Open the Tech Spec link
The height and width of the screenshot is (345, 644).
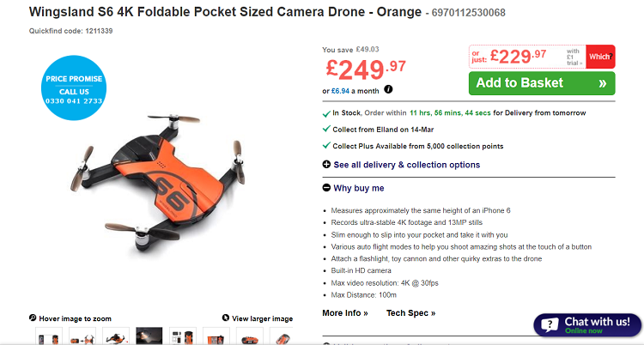(x=410, y=313)
